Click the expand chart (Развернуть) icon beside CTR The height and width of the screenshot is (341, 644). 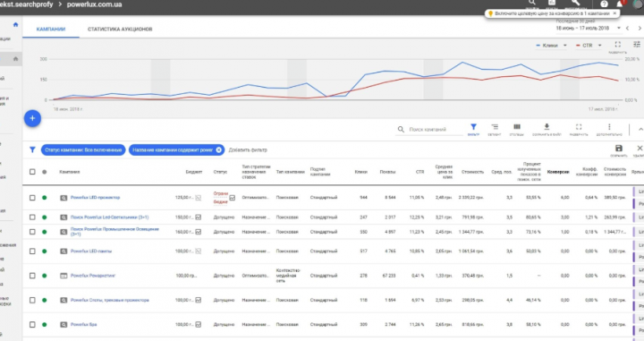point(617,45)
